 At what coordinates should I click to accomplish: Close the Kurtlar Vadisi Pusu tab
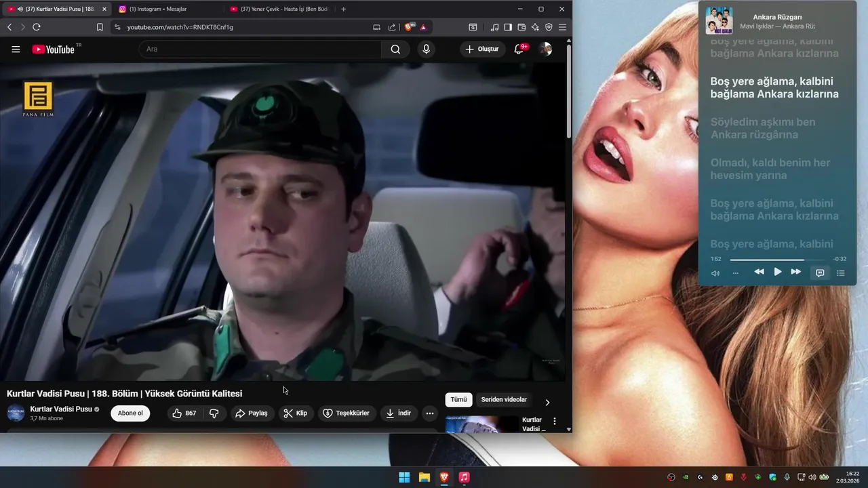104,9
